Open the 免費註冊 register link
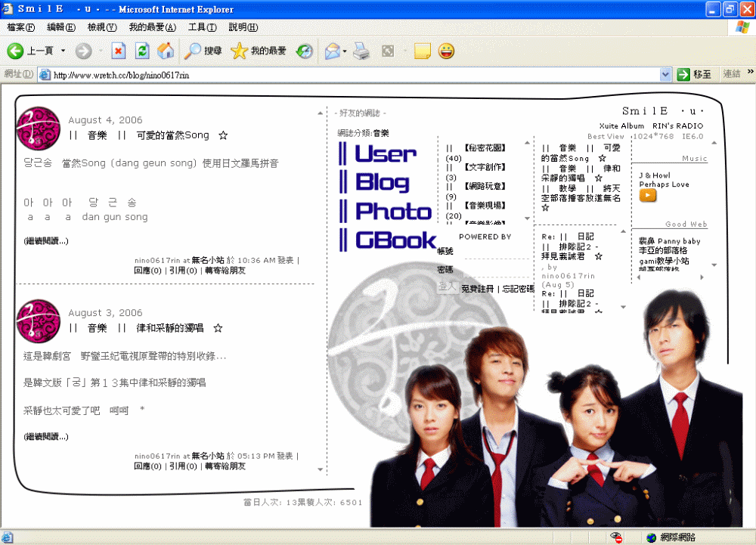The image size is (756, 545). click(477, 289)
